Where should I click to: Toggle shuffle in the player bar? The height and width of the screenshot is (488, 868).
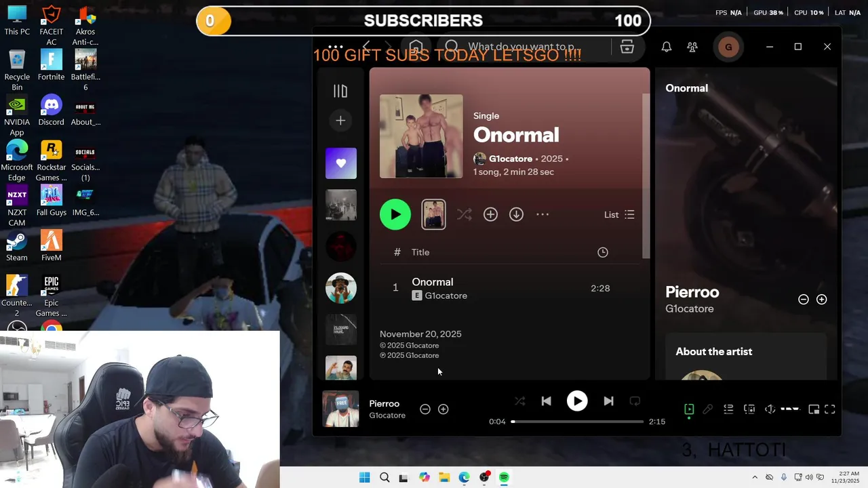click(519, 401)
